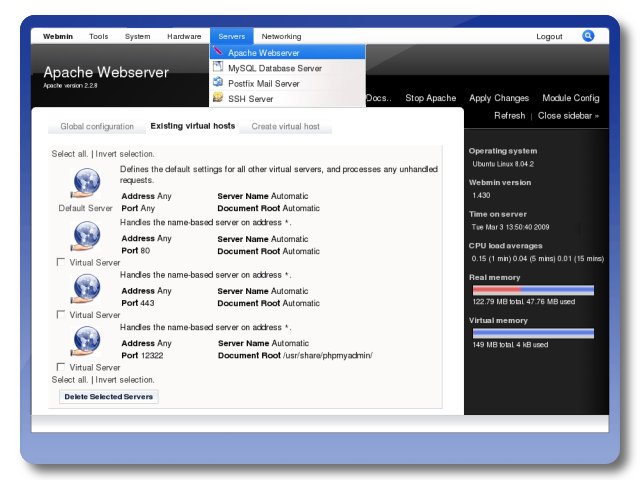Open the port 12322 virtual server icon
Viewport: 640px width, 480px height.
pos(86,341)
